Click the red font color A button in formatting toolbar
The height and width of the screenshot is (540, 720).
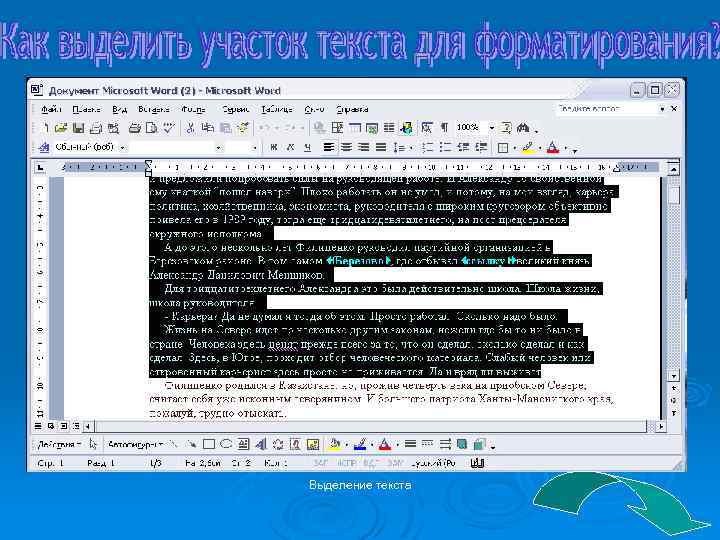click(553, 147)
